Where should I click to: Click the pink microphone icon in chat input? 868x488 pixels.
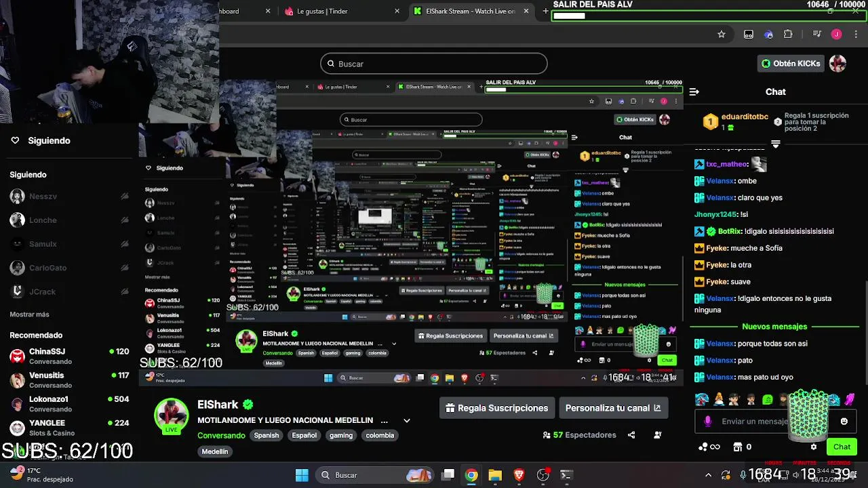coord(708,421)
